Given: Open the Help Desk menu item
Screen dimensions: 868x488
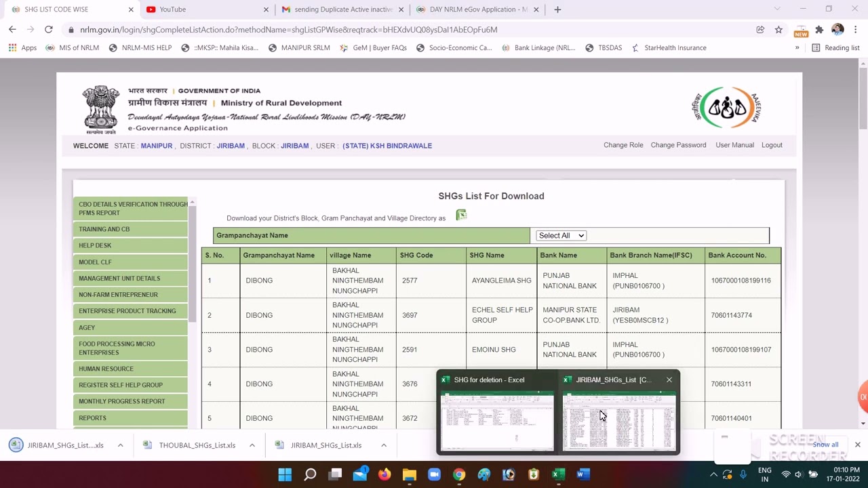Looking at the screenshot, I should pos(130,245).
